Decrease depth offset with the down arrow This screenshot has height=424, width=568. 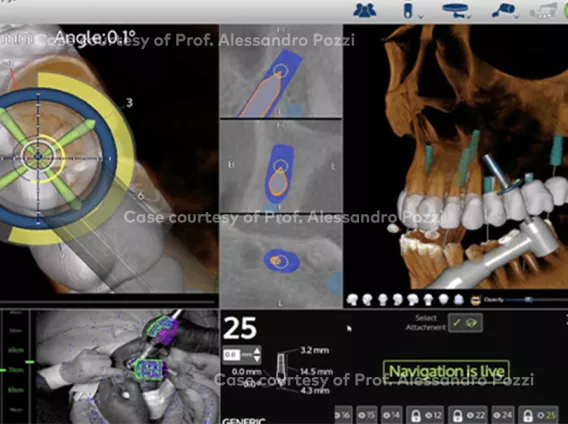pos(257,359)
